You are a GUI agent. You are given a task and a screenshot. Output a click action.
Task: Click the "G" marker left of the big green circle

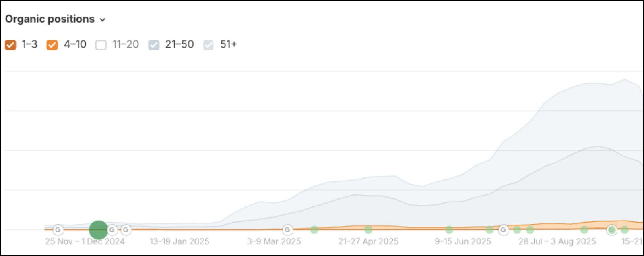(x=58, y=230)
